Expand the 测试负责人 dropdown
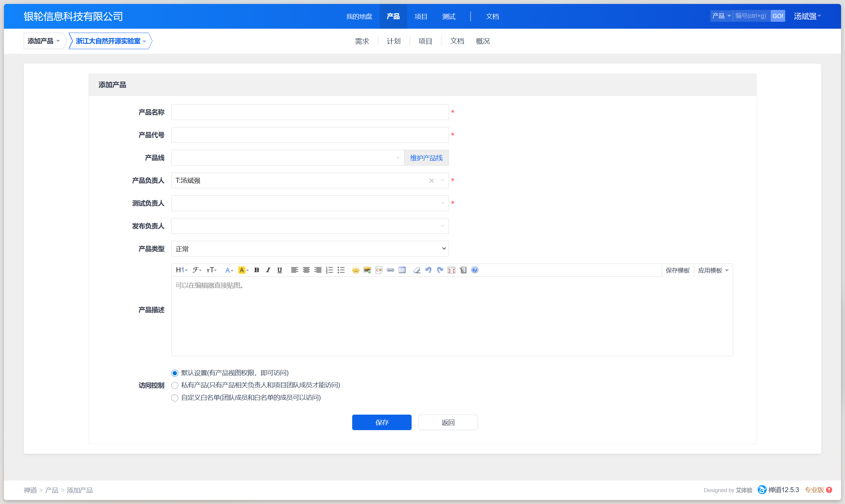 click(x=310, y=203)
